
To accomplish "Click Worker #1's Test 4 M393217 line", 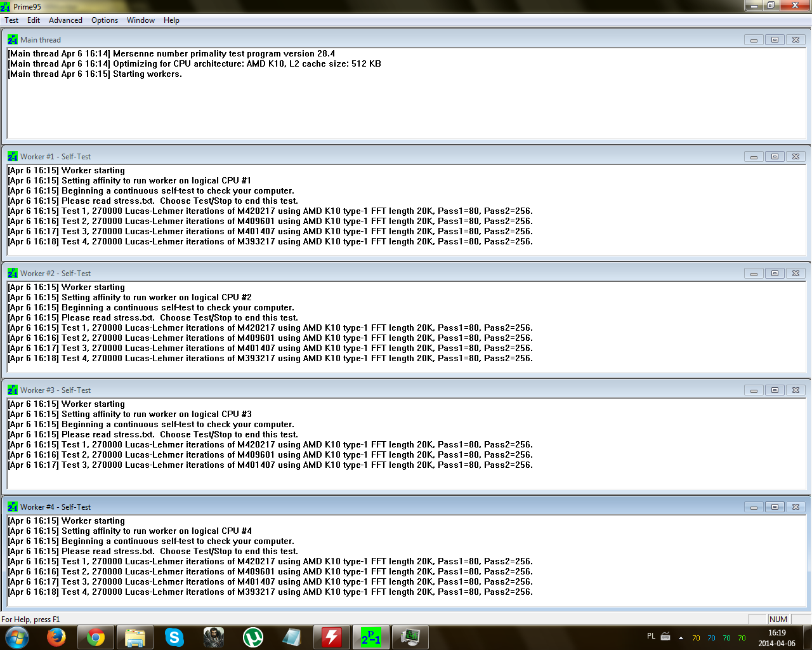I will (x=270, y=242).
